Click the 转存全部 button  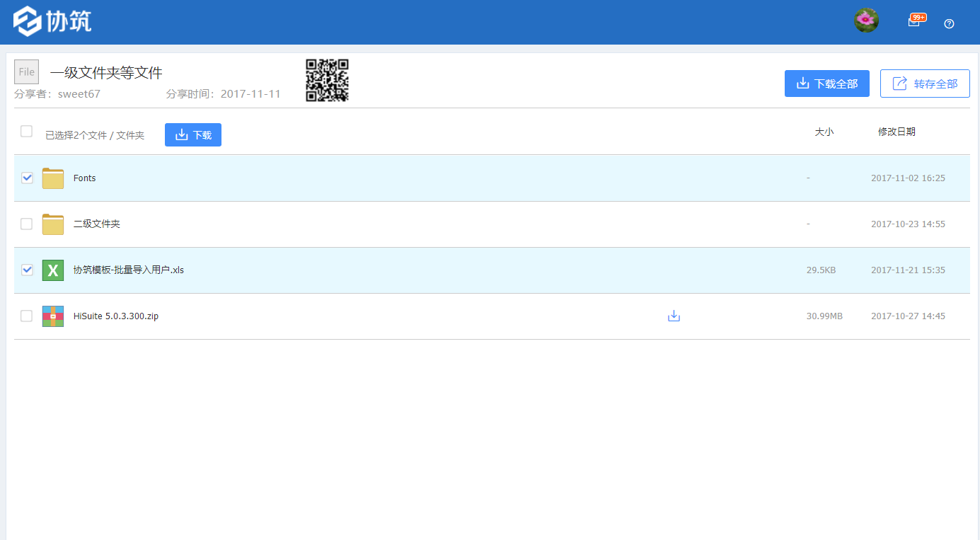pos(925,84)
